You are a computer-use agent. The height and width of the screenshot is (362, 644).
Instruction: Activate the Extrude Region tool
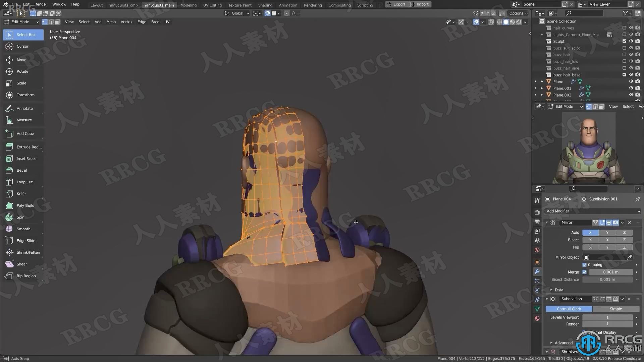tap(23, 147)
